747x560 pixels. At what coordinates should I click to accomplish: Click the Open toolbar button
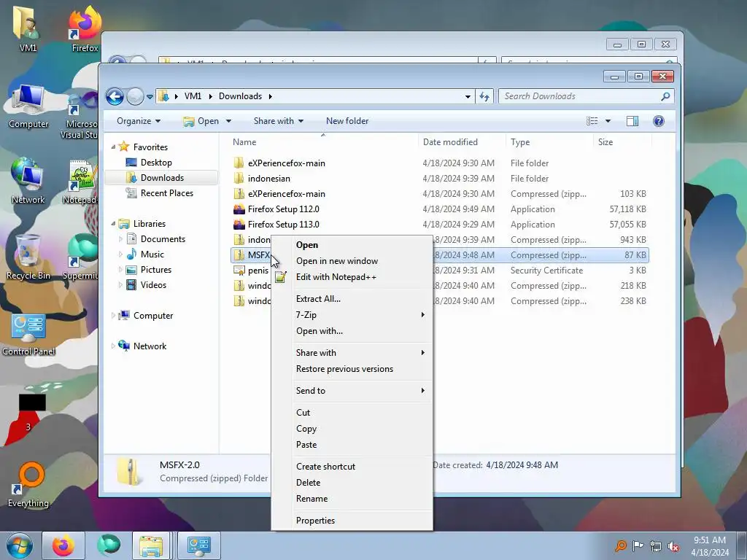tap(201, 121)
